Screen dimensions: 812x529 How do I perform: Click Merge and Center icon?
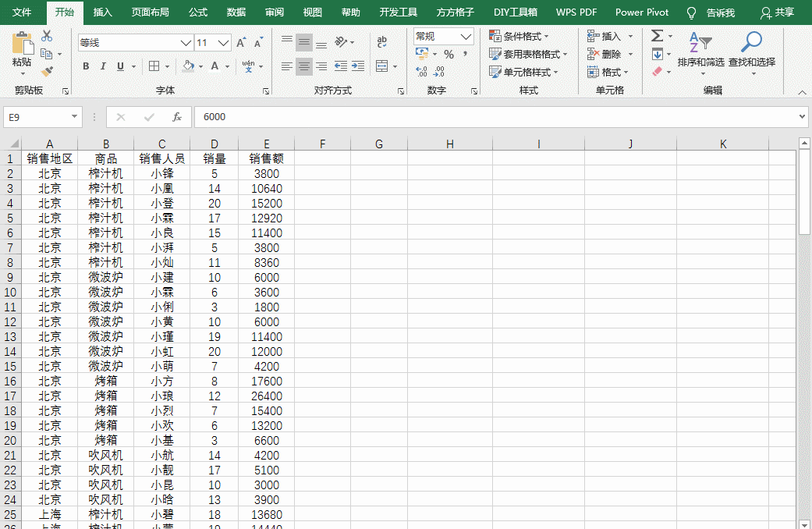click(x=381, y=66)
